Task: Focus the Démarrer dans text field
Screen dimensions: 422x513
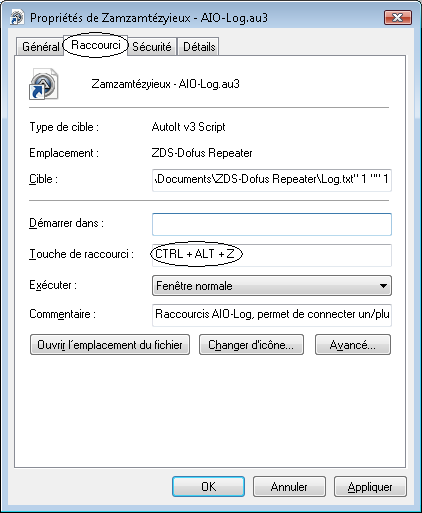Action: pyautogui.click(x=272, y=224)
